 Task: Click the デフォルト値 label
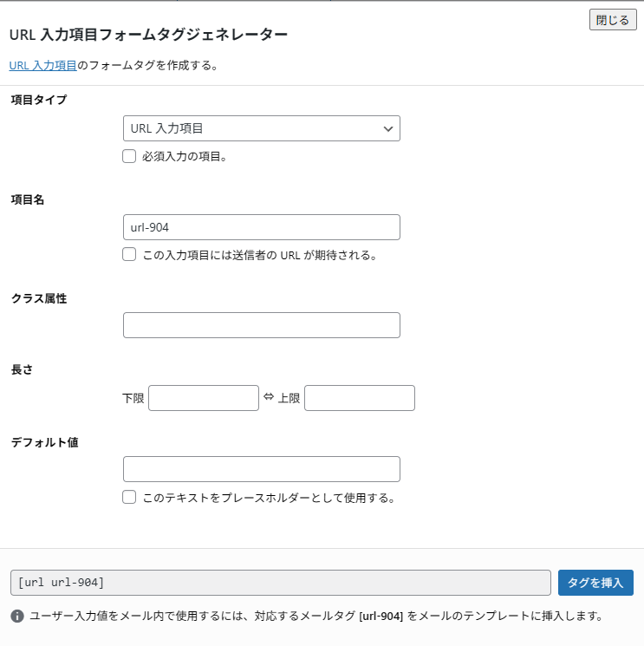click(x=45, y=442)
